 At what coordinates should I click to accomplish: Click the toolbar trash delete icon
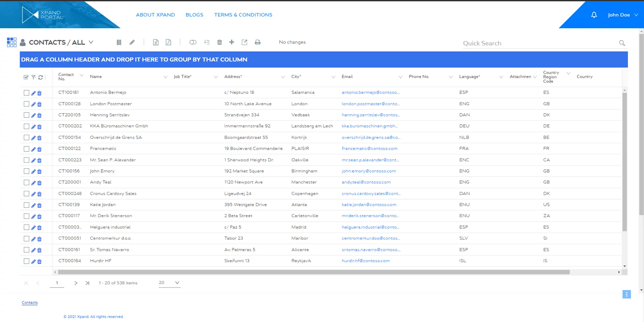pyautogui.click(x=219, y=42)
